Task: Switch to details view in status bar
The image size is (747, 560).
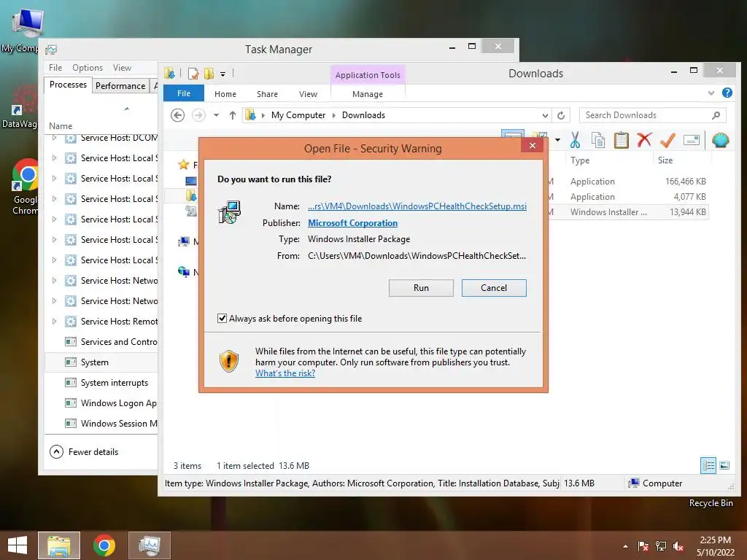Action: click(708, 465)
